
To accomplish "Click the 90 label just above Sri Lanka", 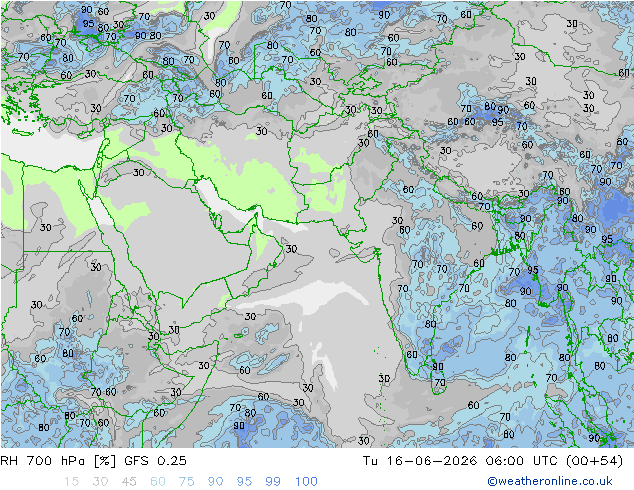I will pyautogui.click(x=438, y=367).
